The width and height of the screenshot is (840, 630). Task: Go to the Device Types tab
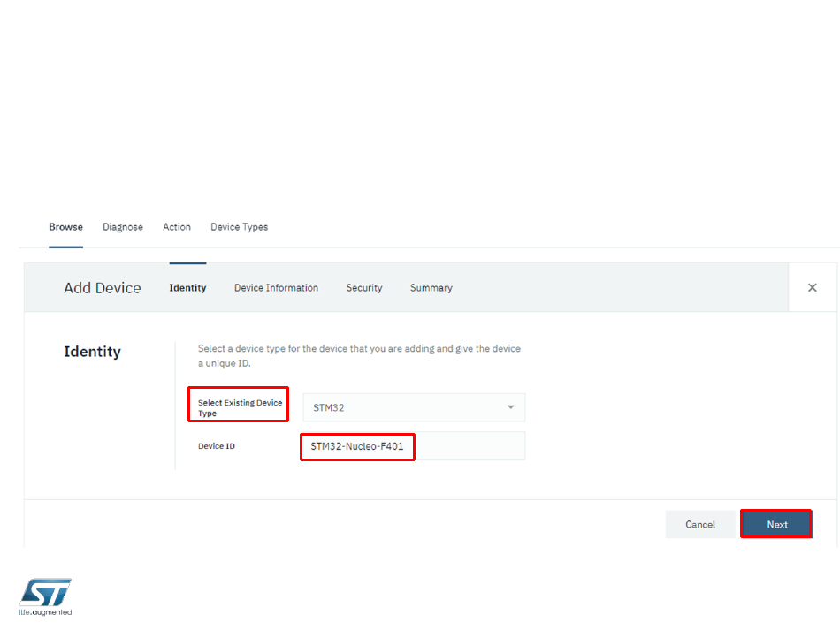239,227
